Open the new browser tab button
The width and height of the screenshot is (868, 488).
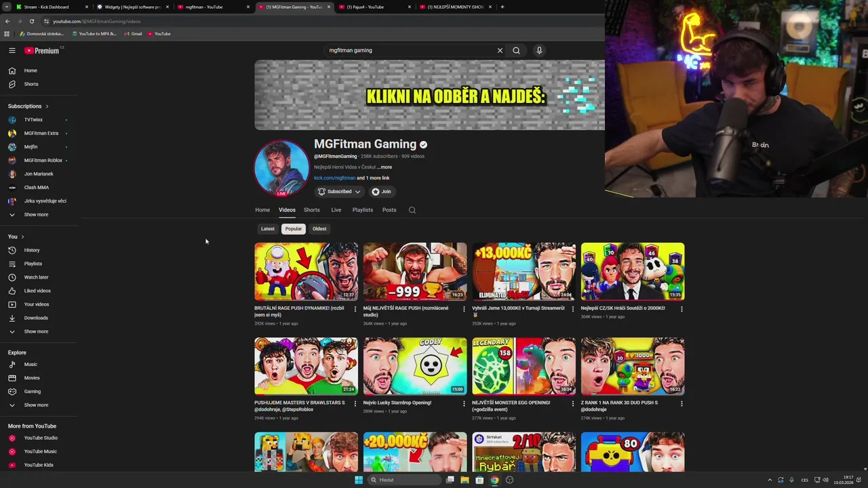tap(502, 7)
